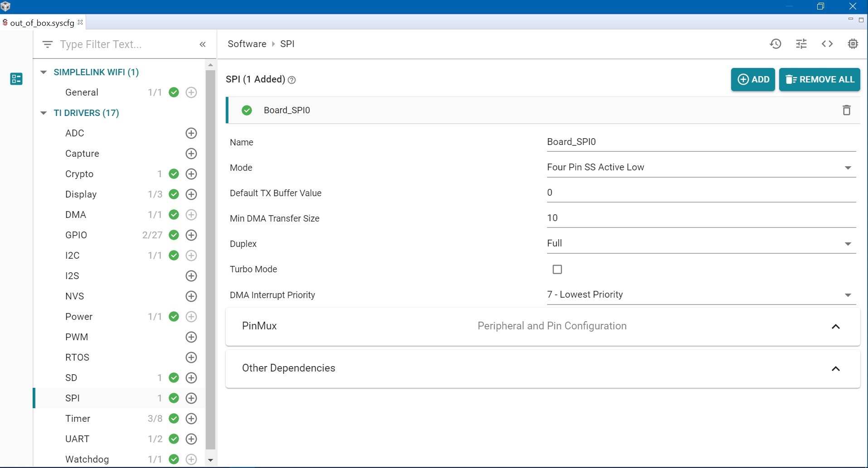Minimize the editor pane with small minimize icon
Image resolution: width=868 pixels, height=468 pixels.
pos(850,19)
